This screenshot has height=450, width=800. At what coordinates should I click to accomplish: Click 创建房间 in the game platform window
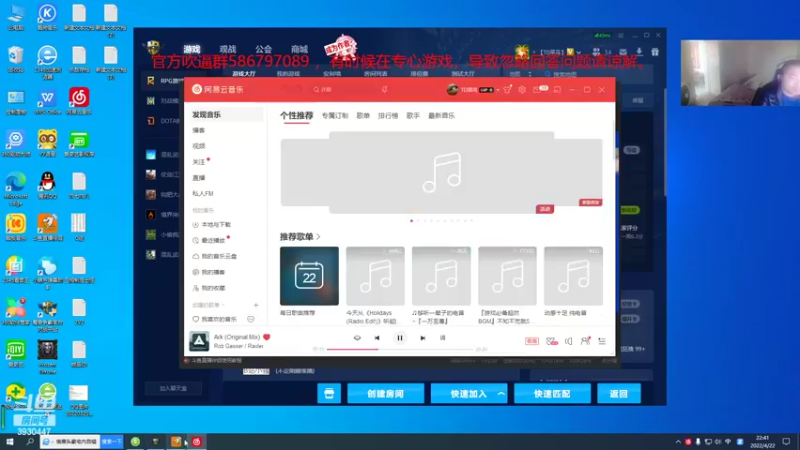coord(385,394)
